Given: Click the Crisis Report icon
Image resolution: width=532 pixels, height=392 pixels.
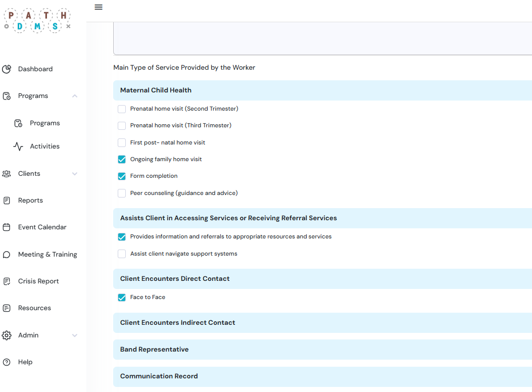Looking at the screenshot, I should [7, 281].
